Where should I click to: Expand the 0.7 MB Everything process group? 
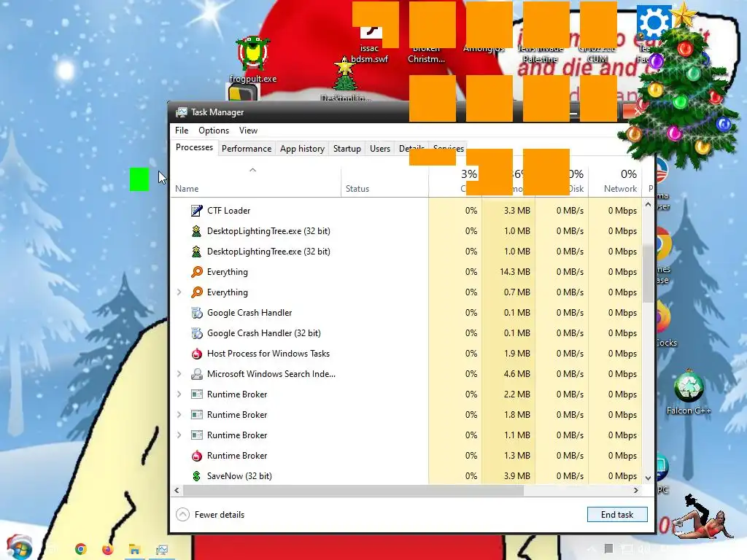coord(179,292)
